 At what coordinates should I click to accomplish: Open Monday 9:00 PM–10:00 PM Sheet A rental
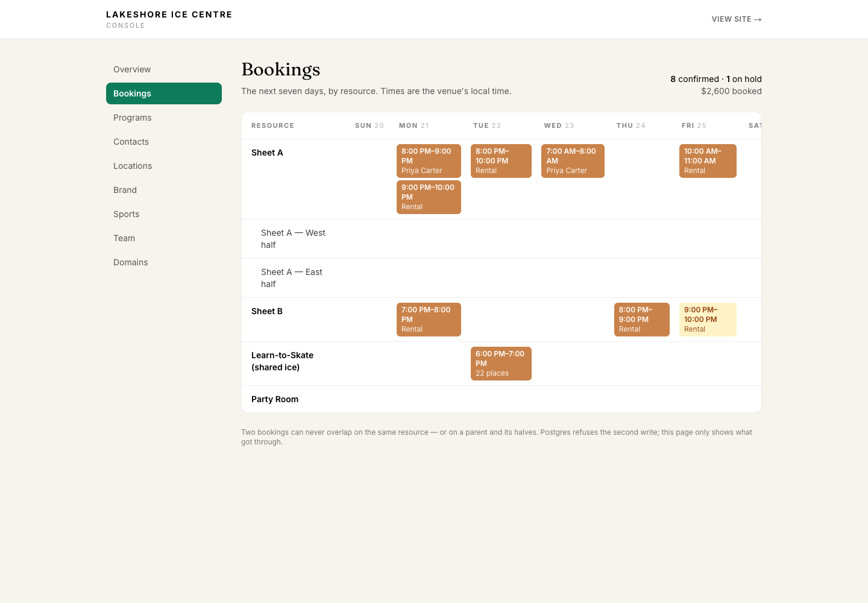point(429,197)
